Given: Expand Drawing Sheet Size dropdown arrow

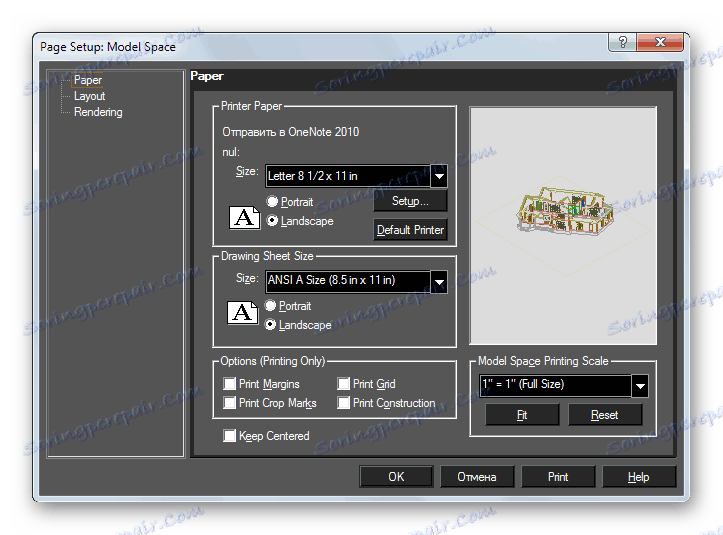Looking at the screenshot, I should (439, 282).
